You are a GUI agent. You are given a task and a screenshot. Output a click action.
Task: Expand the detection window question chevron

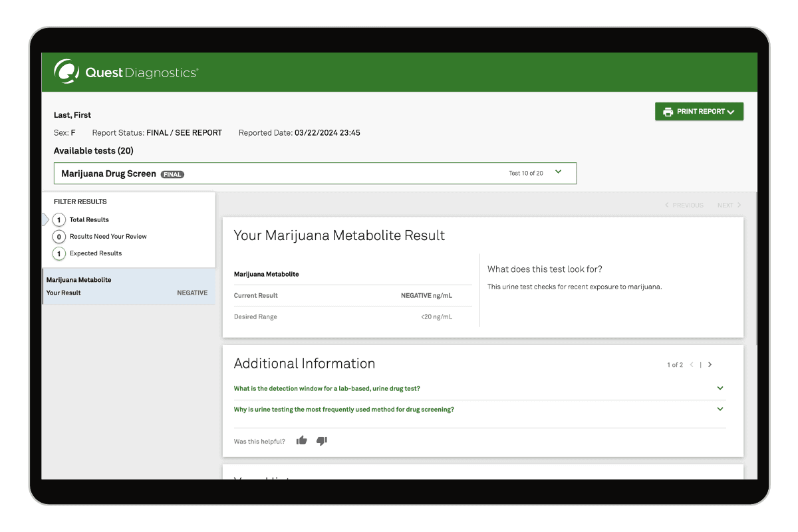(720, 388)
